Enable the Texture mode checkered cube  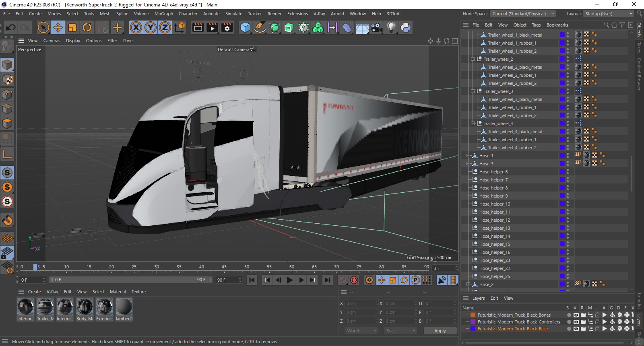pyautogui.click(x=7, y=80)
